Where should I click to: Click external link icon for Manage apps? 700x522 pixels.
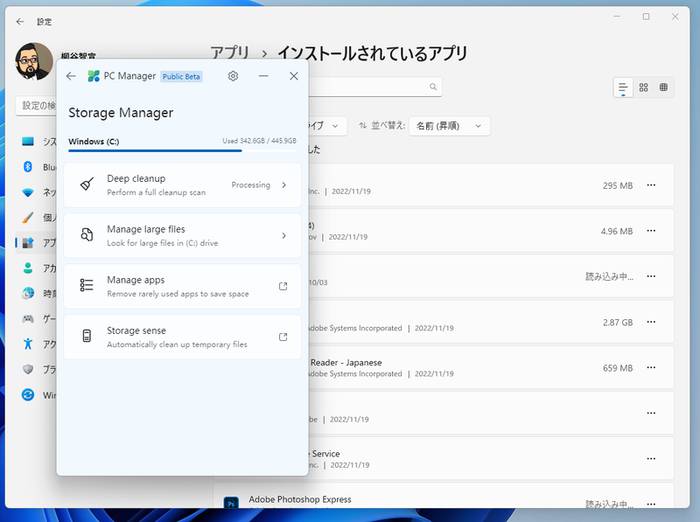click(283, 286)
